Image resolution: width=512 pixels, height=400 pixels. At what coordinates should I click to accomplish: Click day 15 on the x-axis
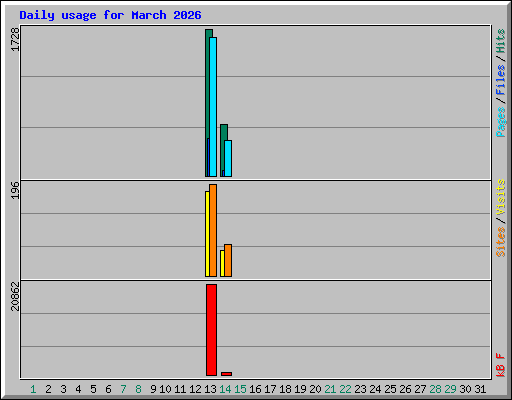coord(240,389)
